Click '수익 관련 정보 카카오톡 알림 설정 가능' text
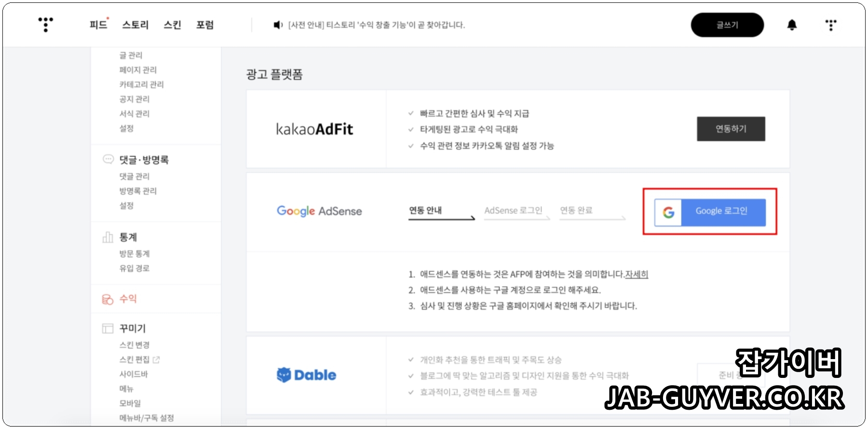 (487, 146)
